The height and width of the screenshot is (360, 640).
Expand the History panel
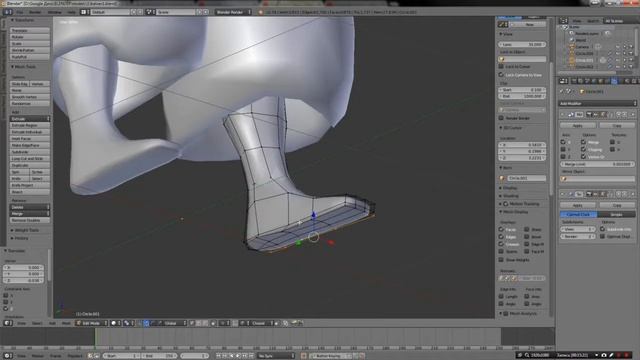coord(13,238)
